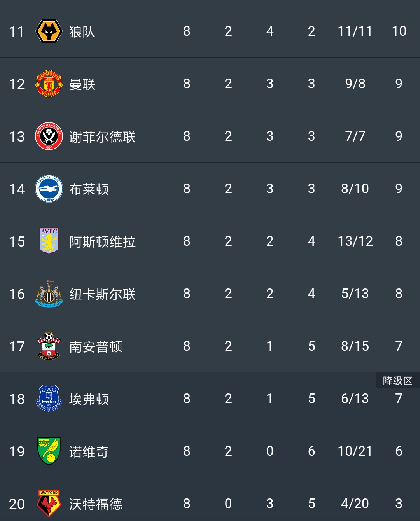Click the Everton club badge

pyautogui.click(x=49, y=399)
